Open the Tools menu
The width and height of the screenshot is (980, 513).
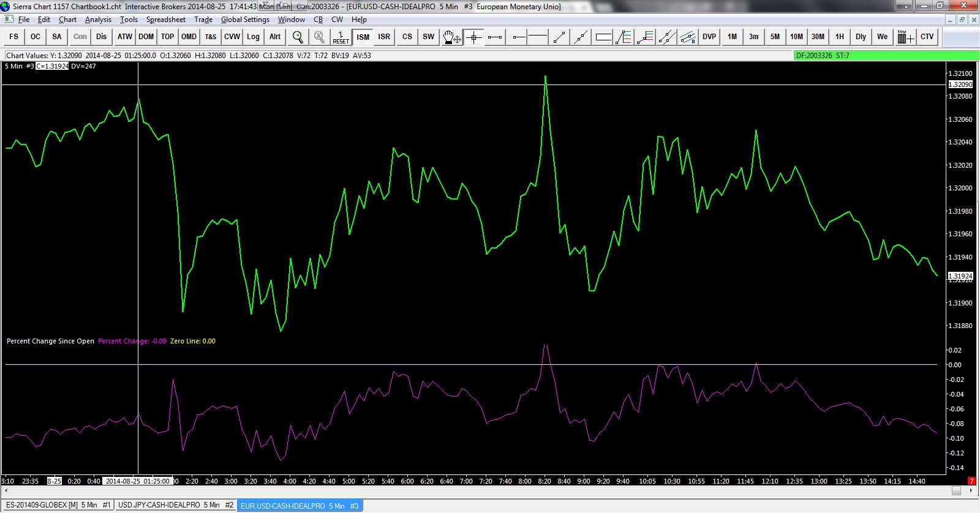coord(129,20)
